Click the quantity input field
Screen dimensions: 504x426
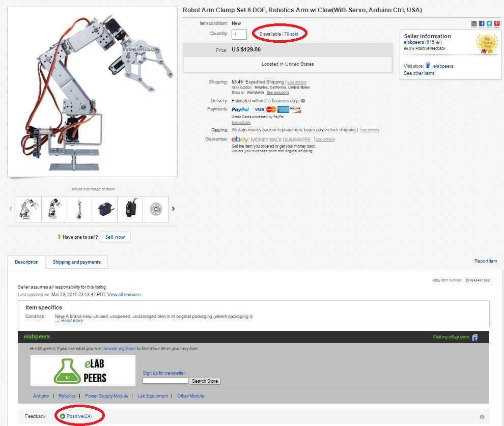239,35
